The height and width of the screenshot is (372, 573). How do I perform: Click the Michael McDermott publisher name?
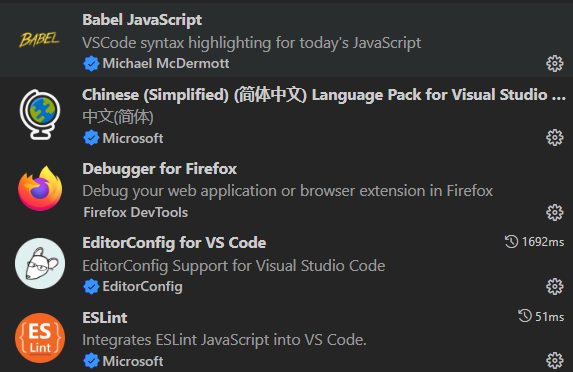tap(166, 64)
